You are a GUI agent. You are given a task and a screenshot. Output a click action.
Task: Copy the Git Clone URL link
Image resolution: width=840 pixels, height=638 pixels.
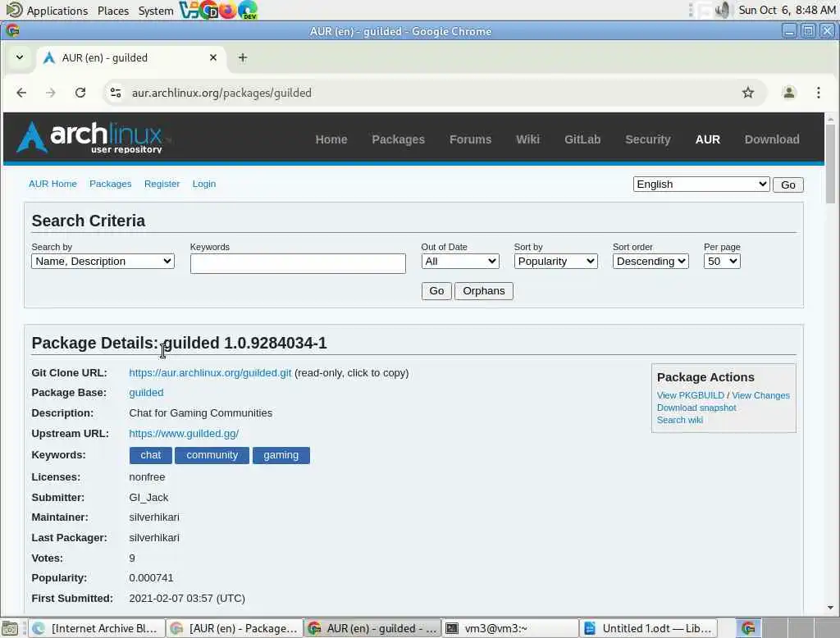point(210,373)
